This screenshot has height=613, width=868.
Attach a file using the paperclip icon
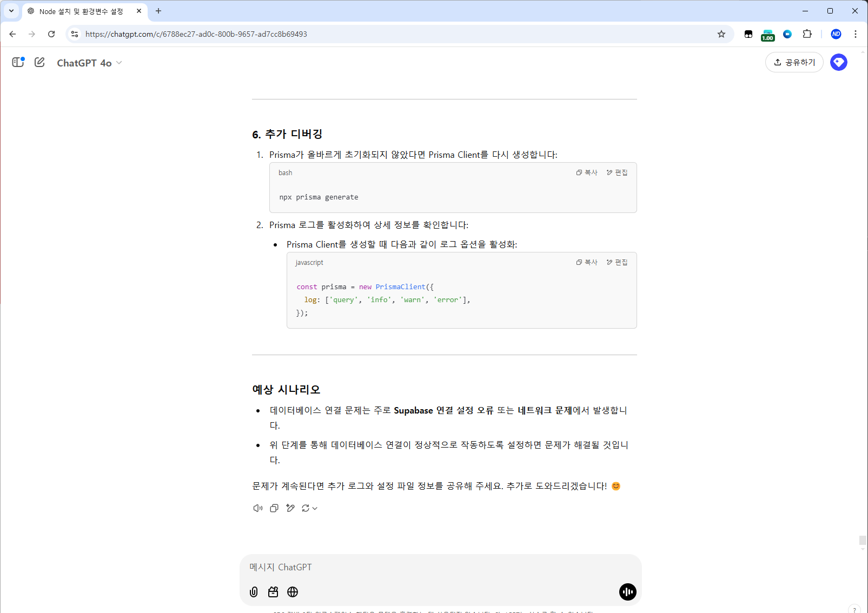click(x=254, y=592)
